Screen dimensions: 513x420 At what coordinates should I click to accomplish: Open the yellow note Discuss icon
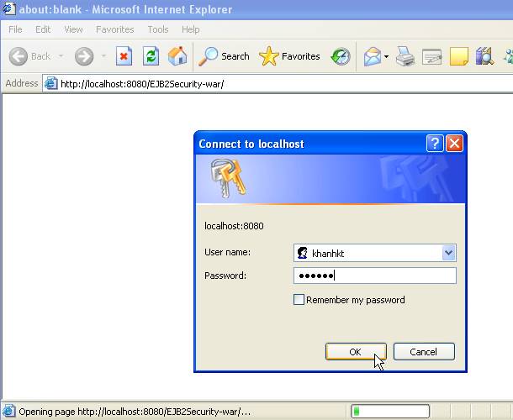[x=458, y=56]
